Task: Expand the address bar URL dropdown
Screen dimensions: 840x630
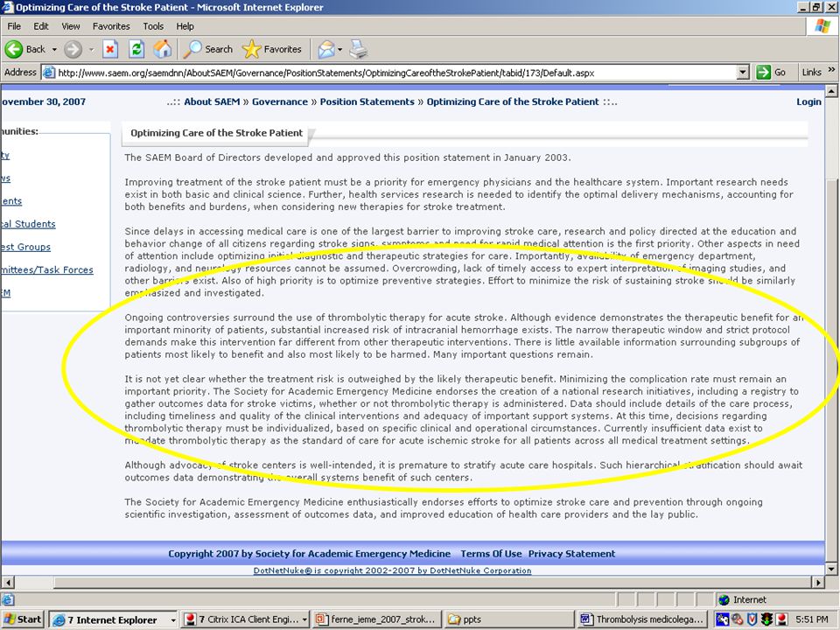Action: pyautogui.click(x=743, y=73)
